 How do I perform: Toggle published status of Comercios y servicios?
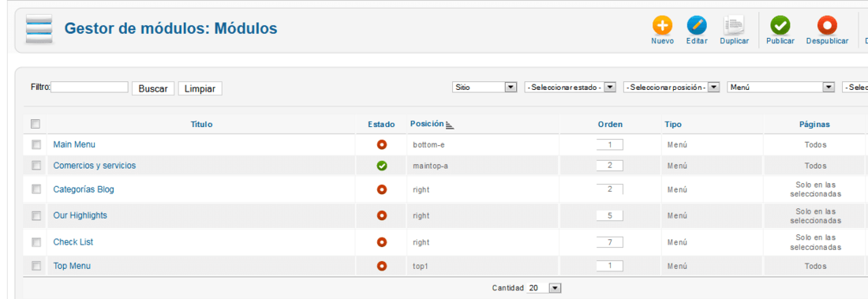coord(381,166)
